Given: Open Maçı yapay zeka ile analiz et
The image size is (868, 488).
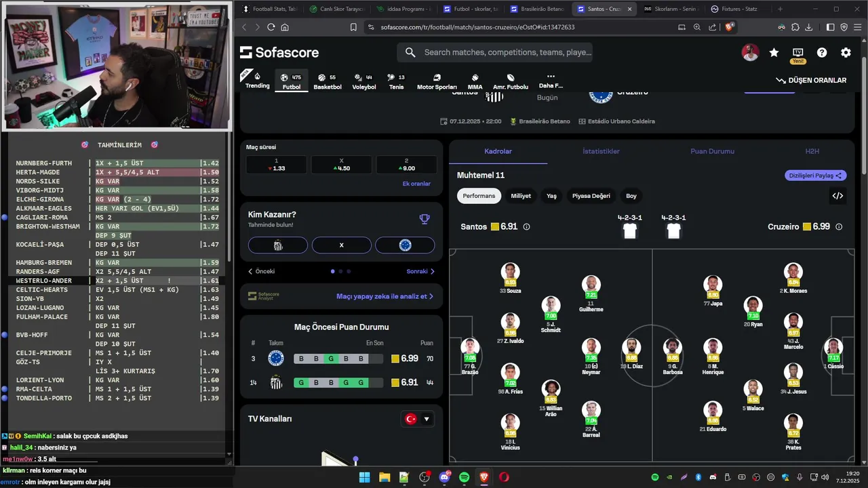Looking at the screenshot, I should [384, 296].
